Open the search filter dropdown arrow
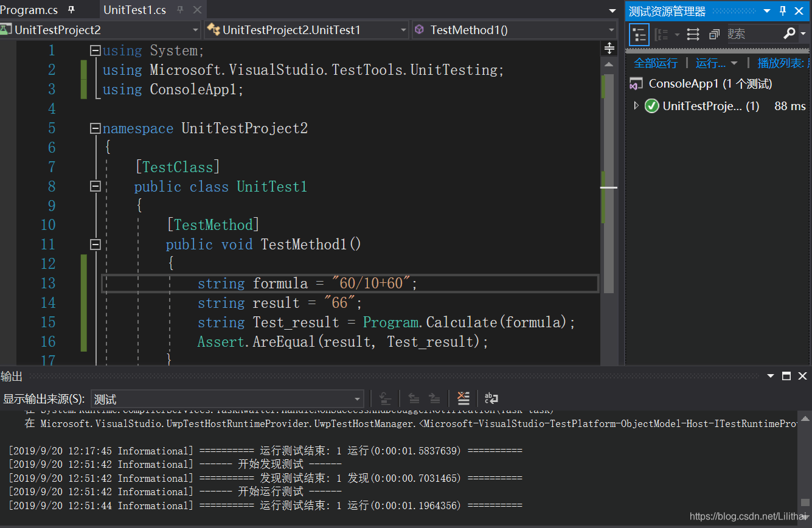This screenshot has height=528, width=812. 803,34
